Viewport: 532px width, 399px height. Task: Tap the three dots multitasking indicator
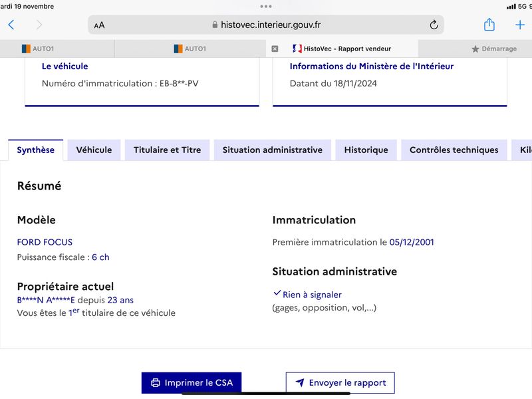tap(265, 7)
